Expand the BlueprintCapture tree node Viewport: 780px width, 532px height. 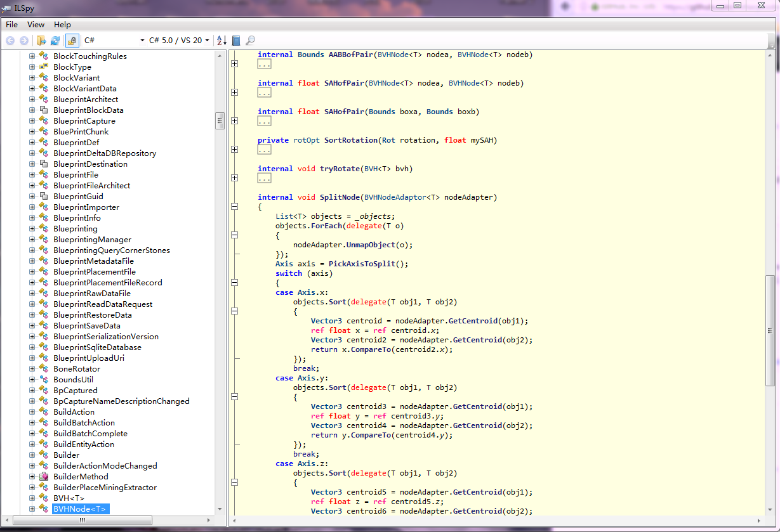tap(32, 121)
